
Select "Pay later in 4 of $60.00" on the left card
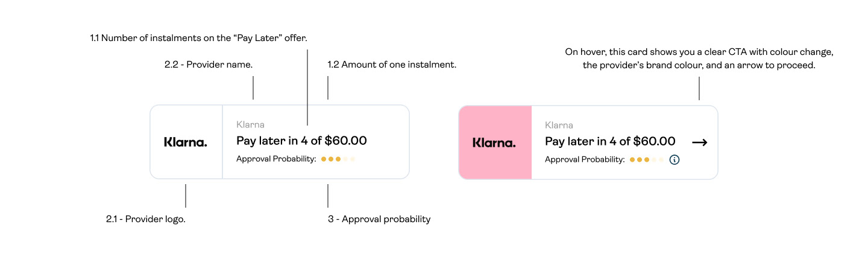point(301,141)
